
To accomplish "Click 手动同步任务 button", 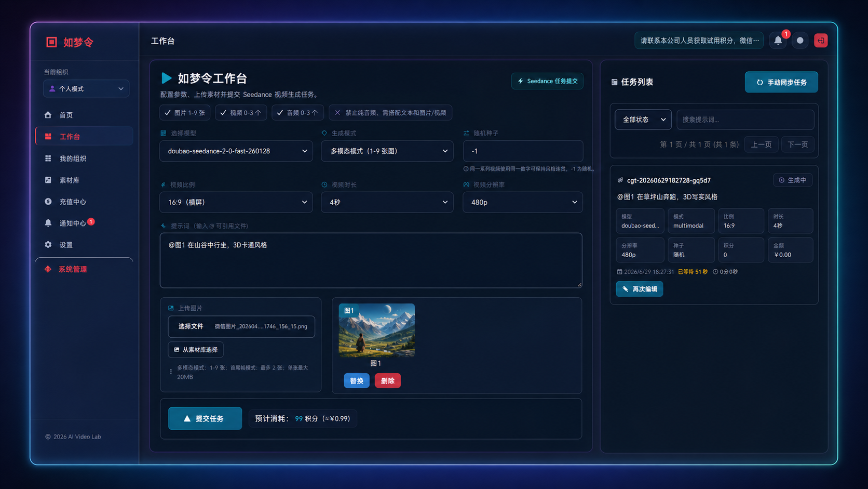I will point(781,82).
